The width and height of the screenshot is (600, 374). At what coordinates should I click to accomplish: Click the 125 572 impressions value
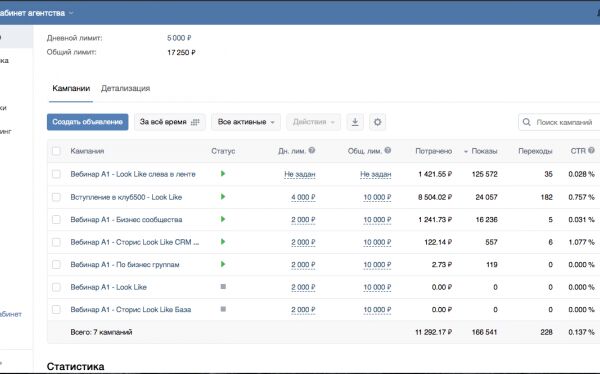click(x=484, y=174)
